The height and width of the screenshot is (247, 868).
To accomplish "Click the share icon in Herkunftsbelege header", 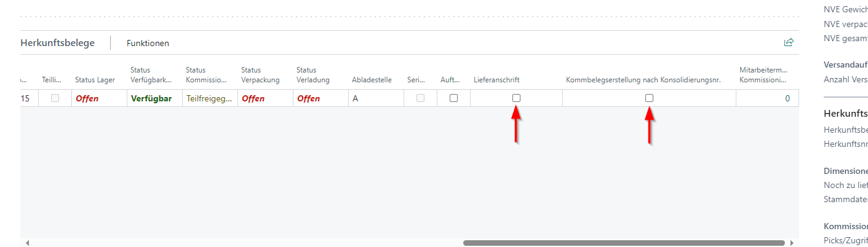I will [789, 42].
